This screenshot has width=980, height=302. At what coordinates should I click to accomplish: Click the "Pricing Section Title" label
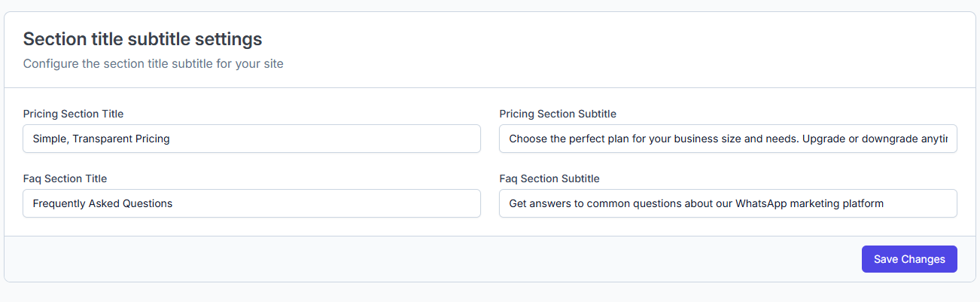[x=73, y=114]
